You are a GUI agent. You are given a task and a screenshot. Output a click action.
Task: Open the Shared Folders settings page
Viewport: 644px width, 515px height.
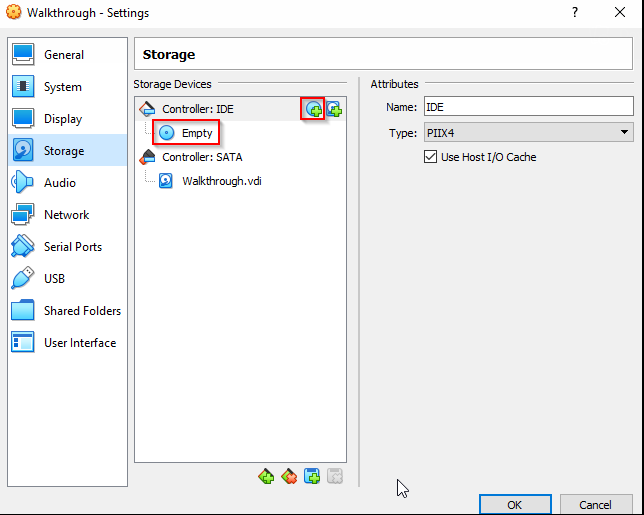(x=67, y=311)
